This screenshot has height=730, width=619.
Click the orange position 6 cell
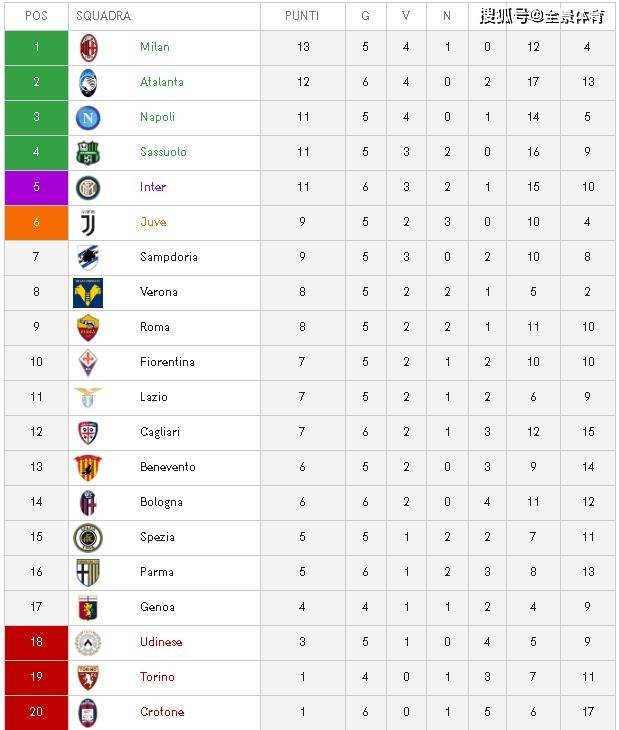[36, 222]
